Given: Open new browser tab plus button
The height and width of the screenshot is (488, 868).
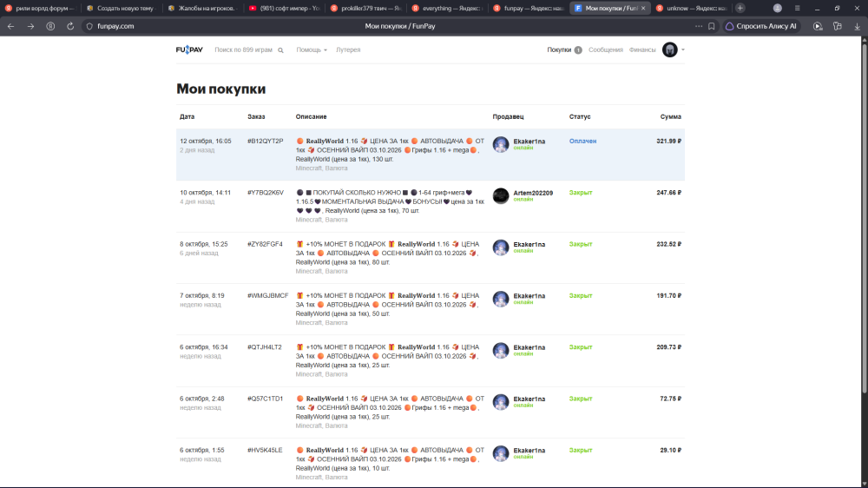Looking at the screenshot, I should tap(740, 9).
